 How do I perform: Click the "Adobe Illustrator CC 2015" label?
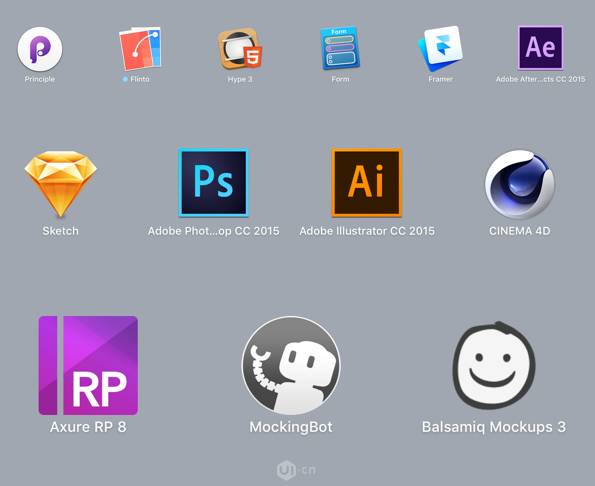click(x=367, y=231)
